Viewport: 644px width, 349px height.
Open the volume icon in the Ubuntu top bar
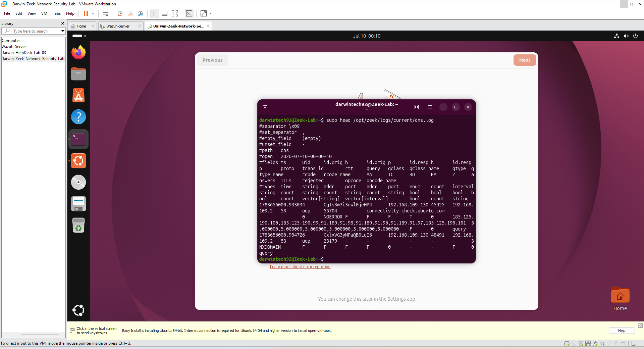626,36
